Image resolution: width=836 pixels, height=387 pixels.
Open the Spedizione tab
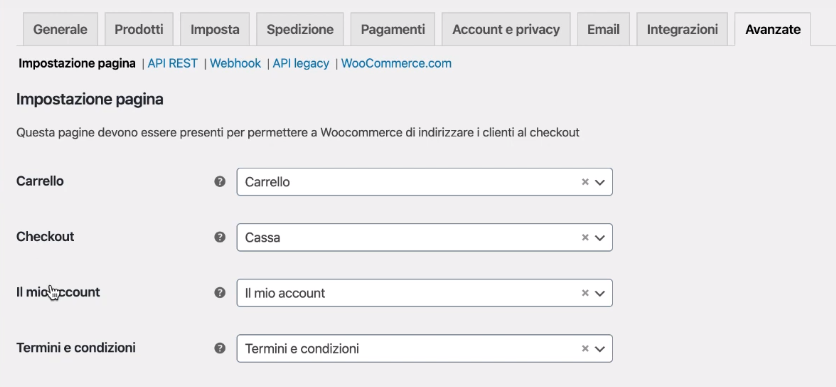(x=300, y=29)
